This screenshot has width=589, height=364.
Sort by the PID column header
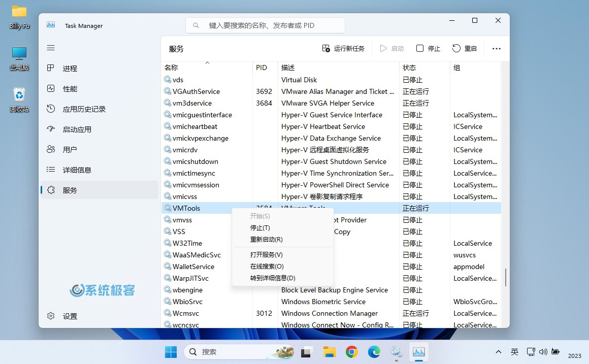click(265, 68)
